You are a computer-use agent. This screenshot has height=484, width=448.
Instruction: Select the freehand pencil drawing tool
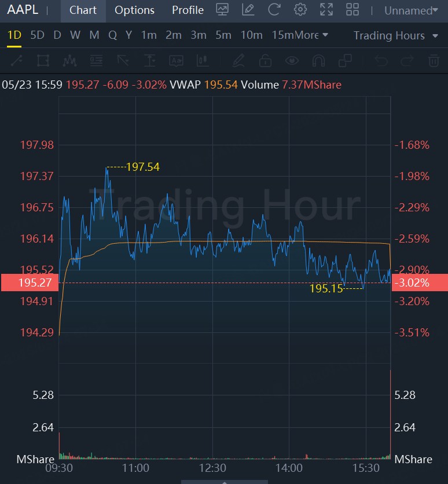238,61
